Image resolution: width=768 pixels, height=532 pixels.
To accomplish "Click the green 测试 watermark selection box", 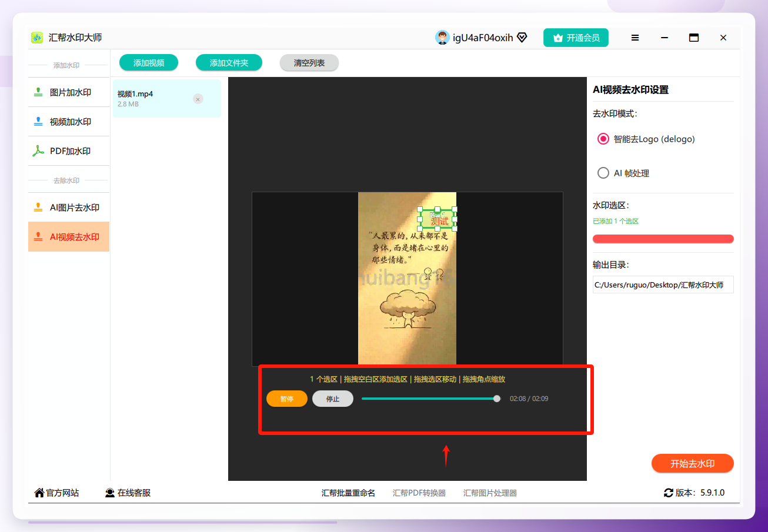I will pyautogui.click(x=438, y=219).
